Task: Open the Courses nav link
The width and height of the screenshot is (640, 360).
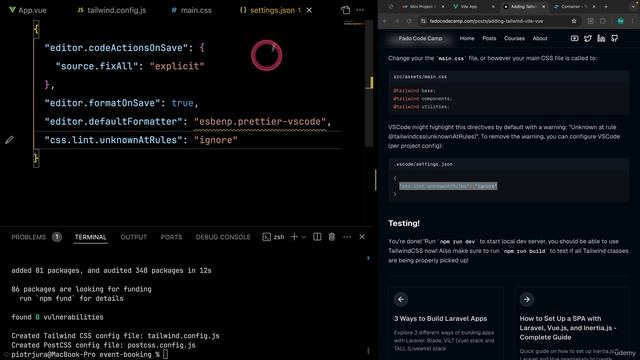Action: click(x=514, y=38)
